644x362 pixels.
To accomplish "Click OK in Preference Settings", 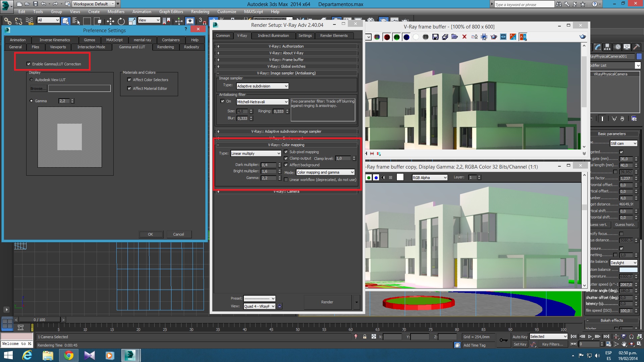I will 151,234.
